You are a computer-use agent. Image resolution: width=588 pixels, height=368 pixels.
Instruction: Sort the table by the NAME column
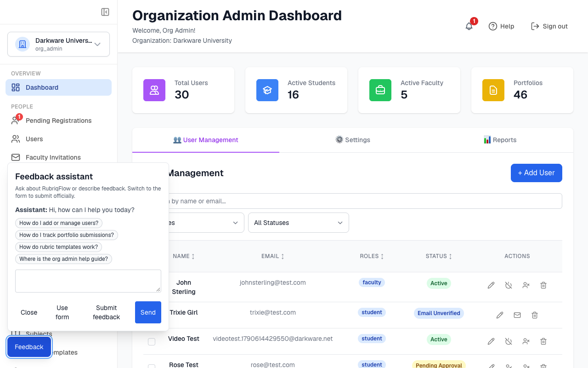[184, 256]
